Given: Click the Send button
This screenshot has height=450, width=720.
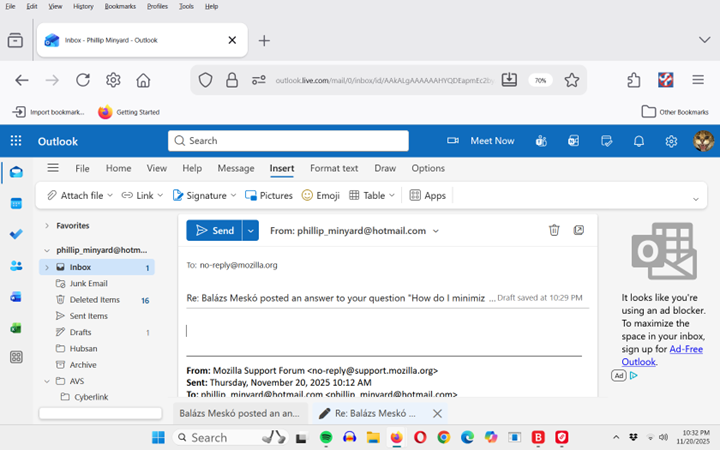Looking at the screenshot, I should [x=213, y=230].
